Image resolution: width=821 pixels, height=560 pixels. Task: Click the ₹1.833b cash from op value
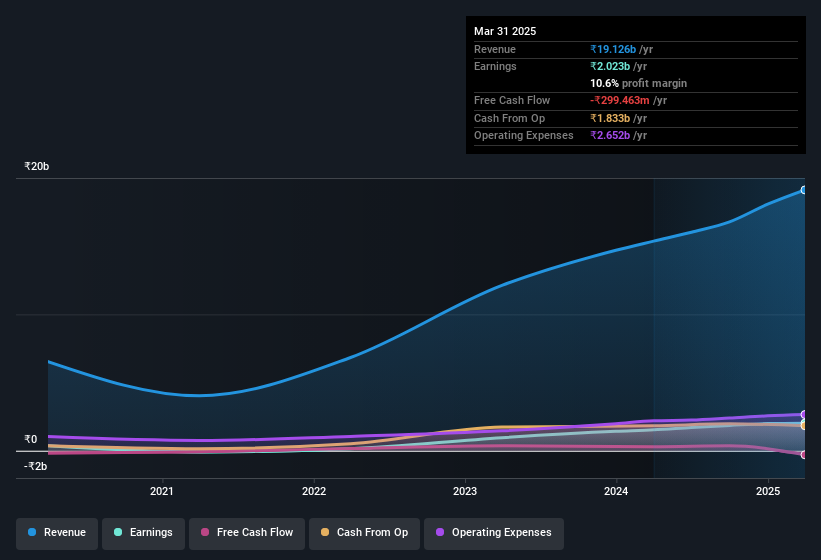tap(610, 118)
